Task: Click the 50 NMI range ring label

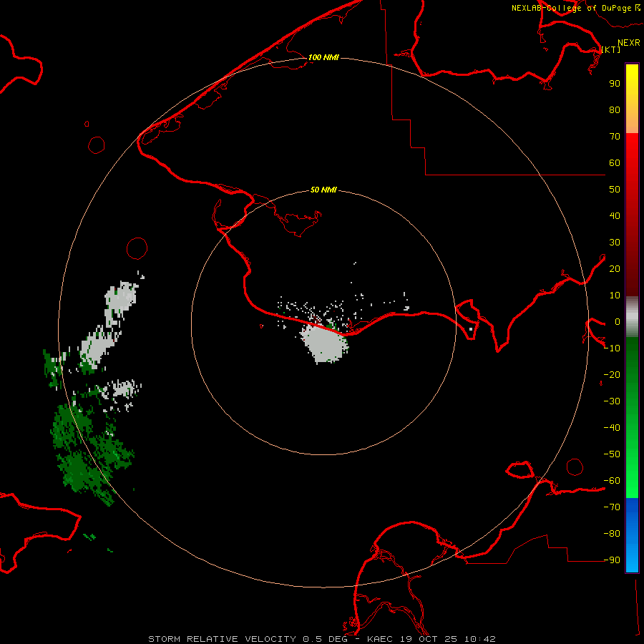Action: coord(323,190)
